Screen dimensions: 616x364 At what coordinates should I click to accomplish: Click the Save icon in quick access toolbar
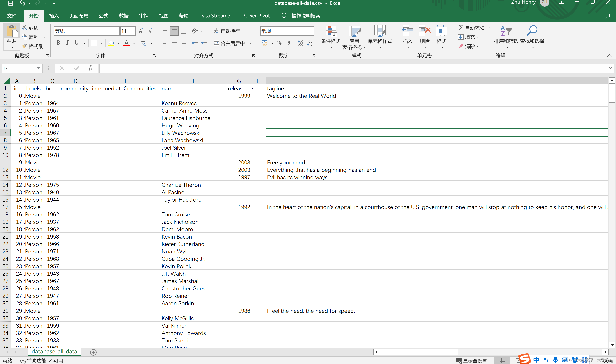point(11,3)
